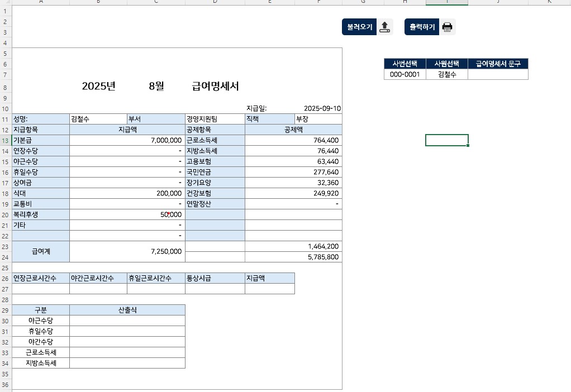Viewport: 571px width, 392px height.
Task: Click the empty cell under 통상시급
Action: 215,289
